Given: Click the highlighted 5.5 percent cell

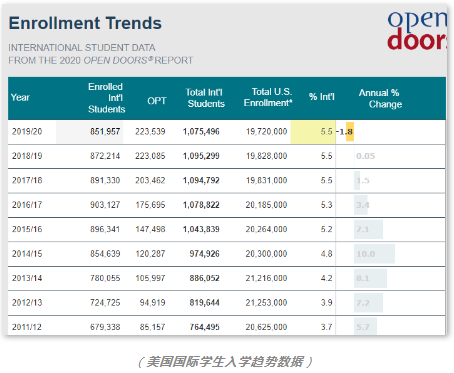Looking at the screenshot, I should 313,132.
